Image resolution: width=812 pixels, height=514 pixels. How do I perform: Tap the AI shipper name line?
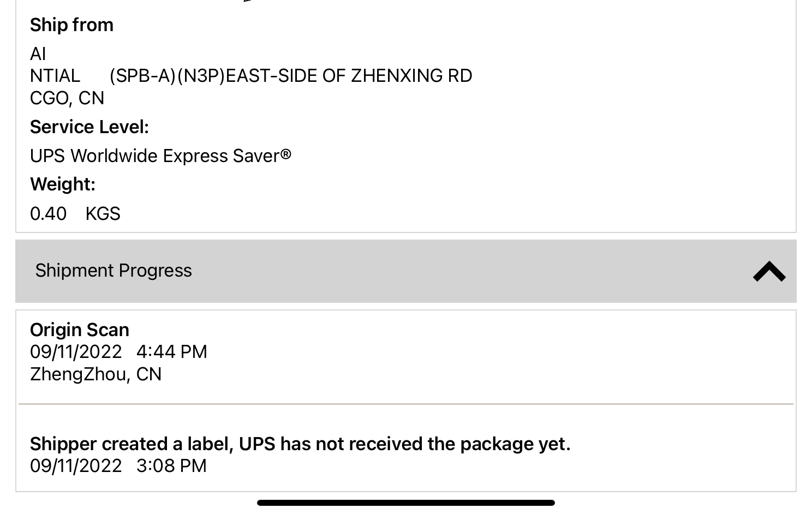38,54
